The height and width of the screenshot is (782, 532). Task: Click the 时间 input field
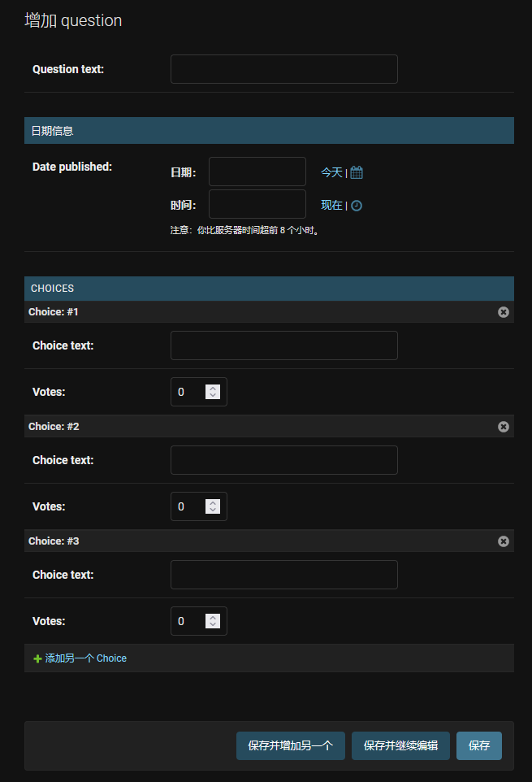257,204
